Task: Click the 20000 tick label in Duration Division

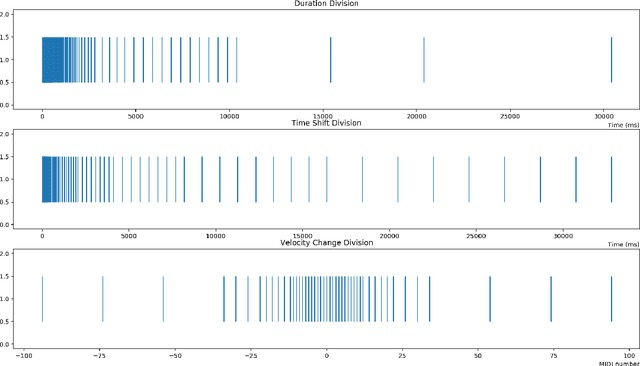Action: [416, 116]
